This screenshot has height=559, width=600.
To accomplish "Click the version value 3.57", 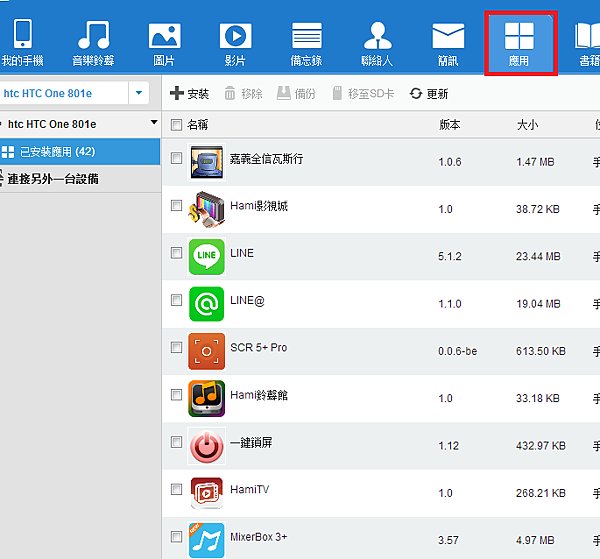I will tap(448, 540).
